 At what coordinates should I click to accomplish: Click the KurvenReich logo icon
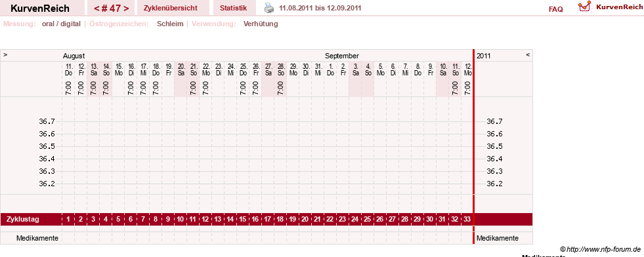click(584, 7)
